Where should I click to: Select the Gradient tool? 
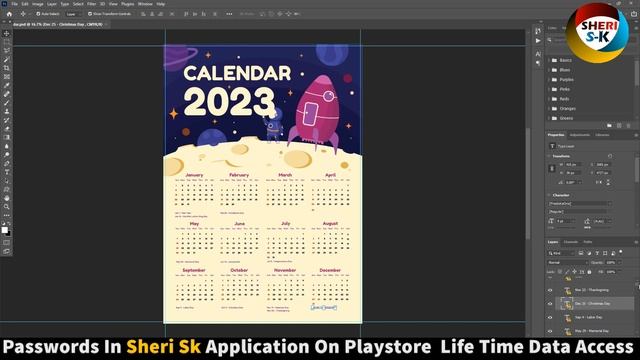point(7,137)
